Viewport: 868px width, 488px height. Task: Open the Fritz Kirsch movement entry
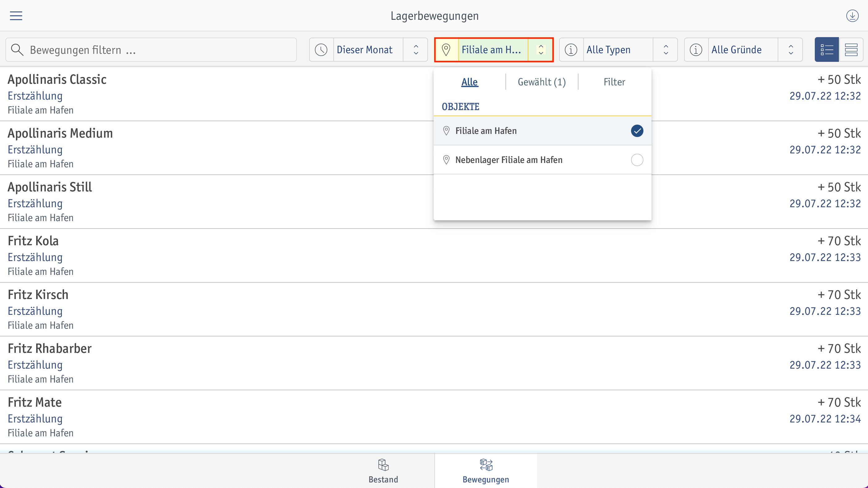(x=434, y=309)
